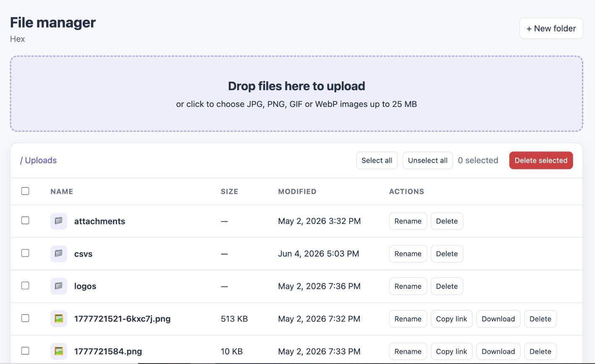Delete the attachments folder
Image resolution: width=595 pixels, height=364 pixels.
447,221
